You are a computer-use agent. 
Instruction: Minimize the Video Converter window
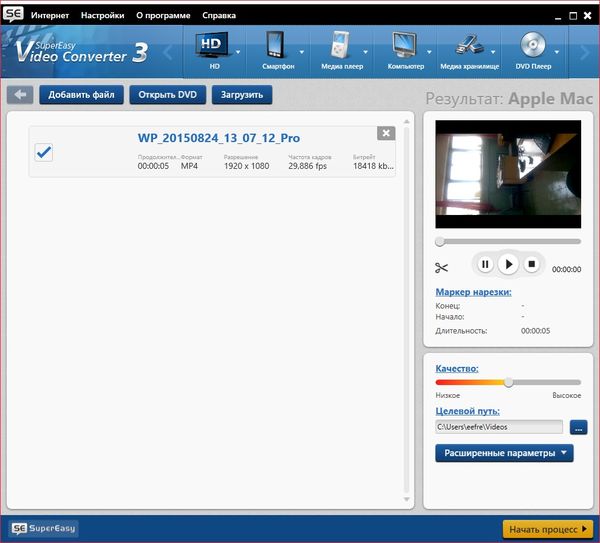pos(558,16)
